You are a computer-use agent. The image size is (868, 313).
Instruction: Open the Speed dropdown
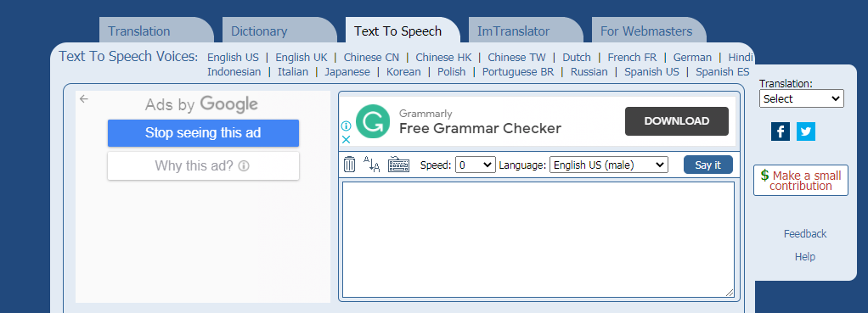476,165
